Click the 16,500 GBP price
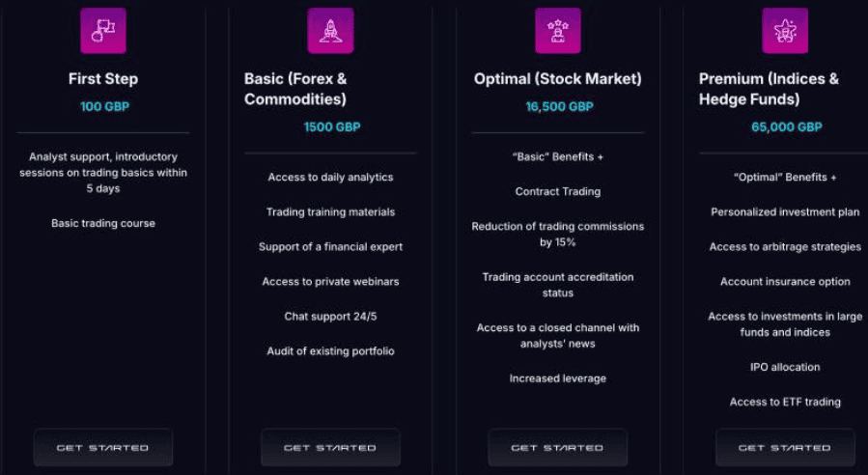The height and width of the screenshot is (475, 868). [x=559, y=107]
